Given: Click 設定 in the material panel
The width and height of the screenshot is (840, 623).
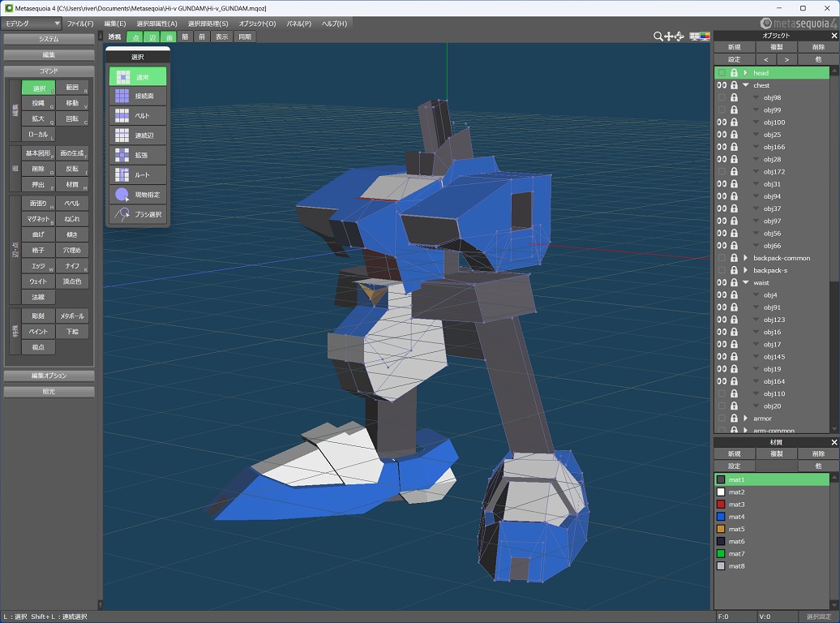Looking at the screenshot, I should (735, 466).
